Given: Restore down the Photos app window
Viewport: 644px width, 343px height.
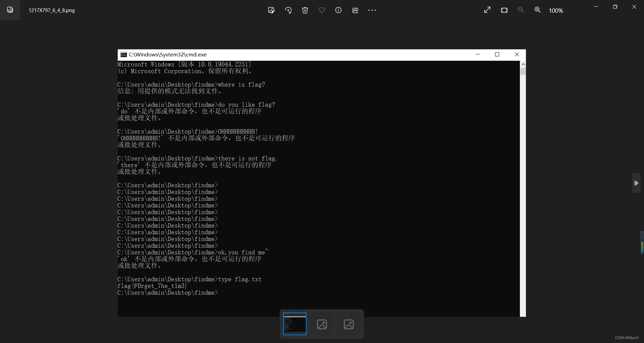Looking at the screenshot, I should (x=615, y=7).
